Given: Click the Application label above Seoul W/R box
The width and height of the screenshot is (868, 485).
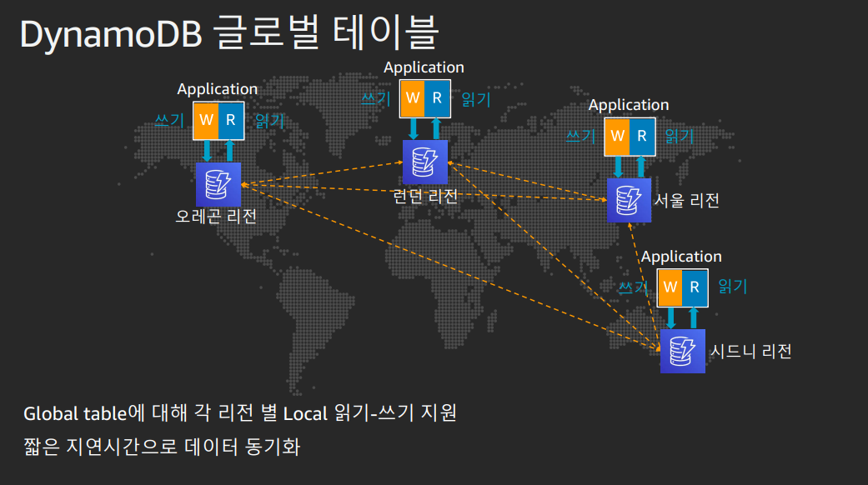Looking at the screenshot, I should (x=629, y=105).
